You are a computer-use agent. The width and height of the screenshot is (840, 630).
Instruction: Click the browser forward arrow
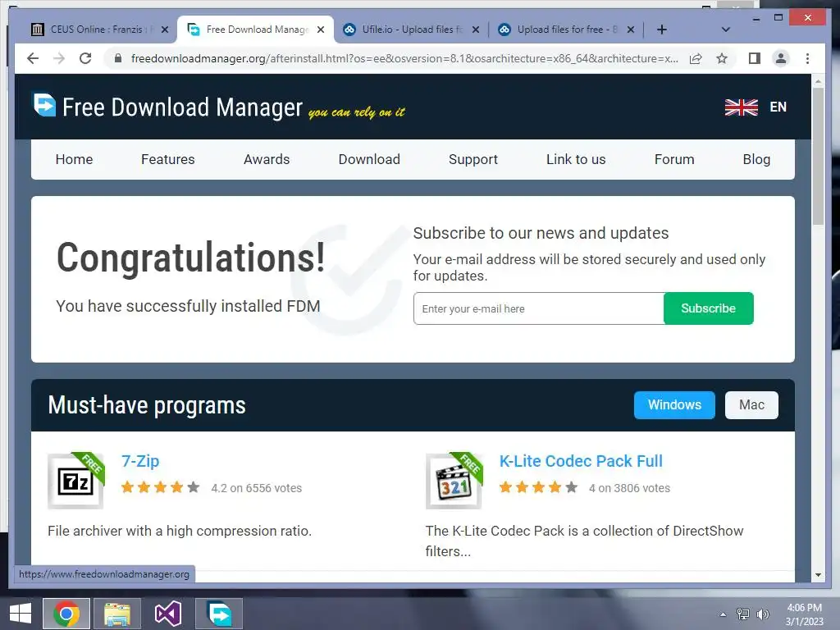pos(59,58)
